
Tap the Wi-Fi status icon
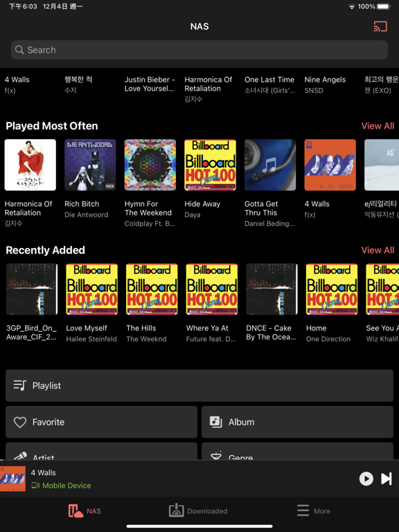[352, 6]
